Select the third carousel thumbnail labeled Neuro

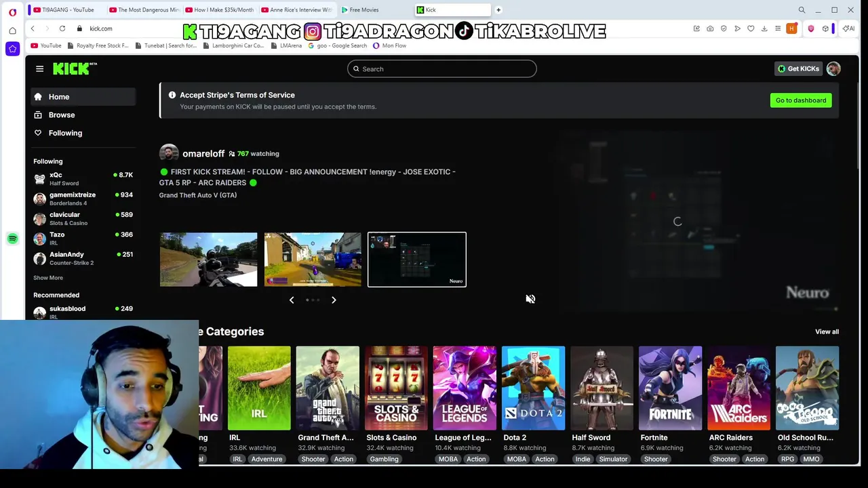(x=417, y=260)
